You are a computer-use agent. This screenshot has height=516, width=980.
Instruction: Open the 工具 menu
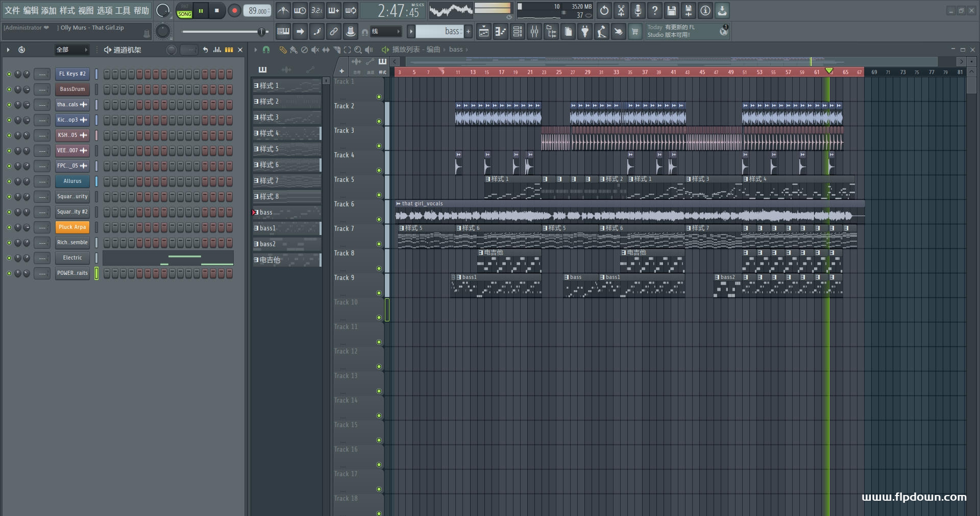click(x=123, y=10)
